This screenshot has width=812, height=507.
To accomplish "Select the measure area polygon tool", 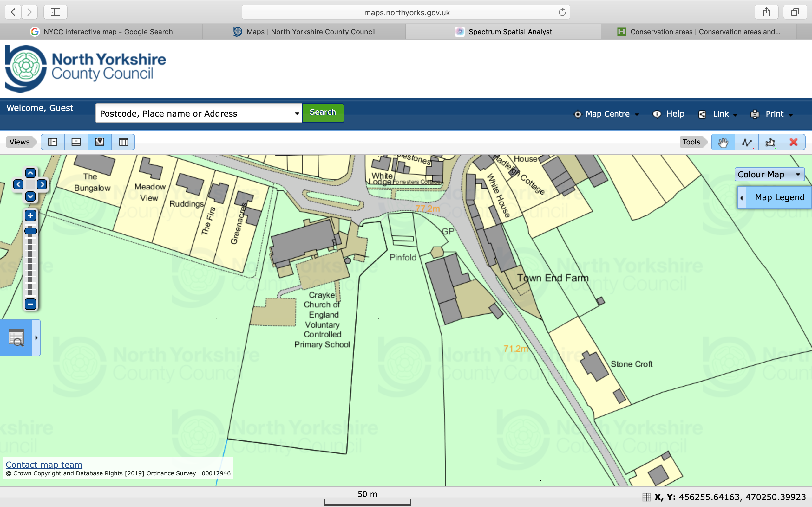I will [770, 142].
